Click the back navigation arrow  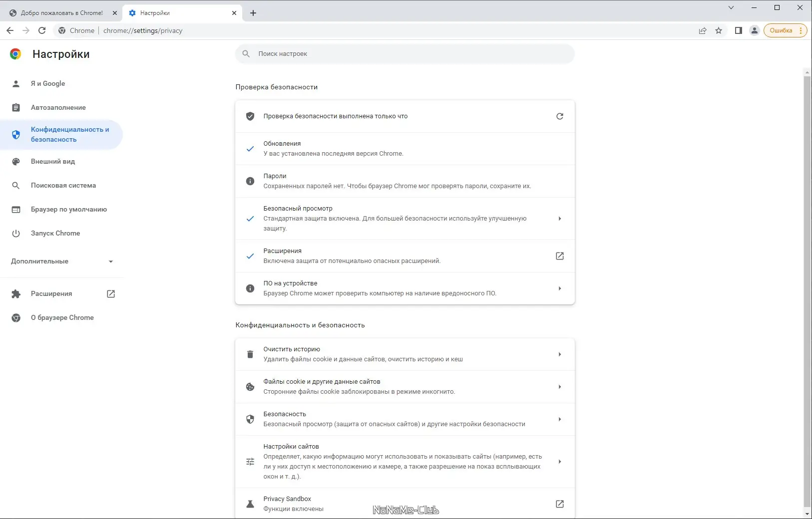click(x=10, y=30)
